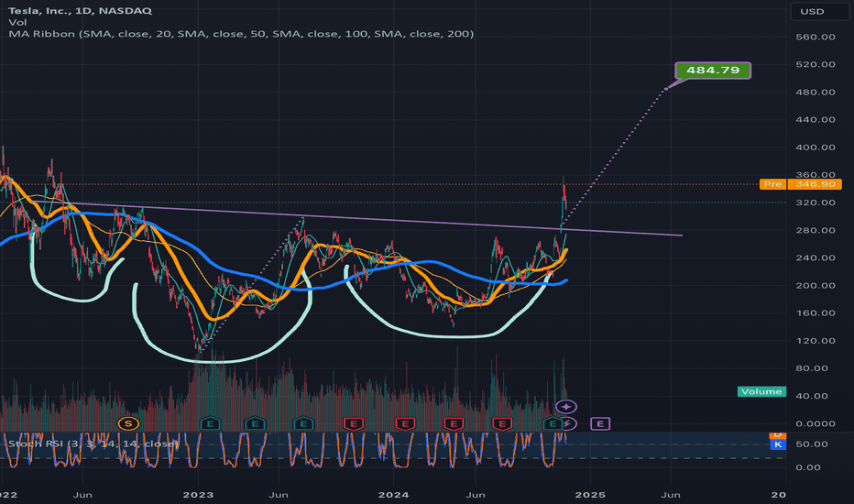This screenshot has height=504, width=854.
Task: Select the Vol indicator legend
Action: pyautogui.click(x=17, y=22)
